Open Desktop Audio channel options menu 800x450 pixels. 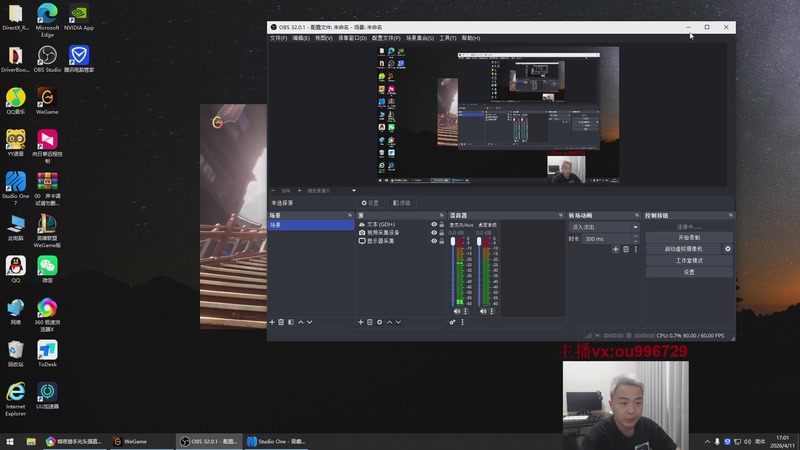[492, 311]
